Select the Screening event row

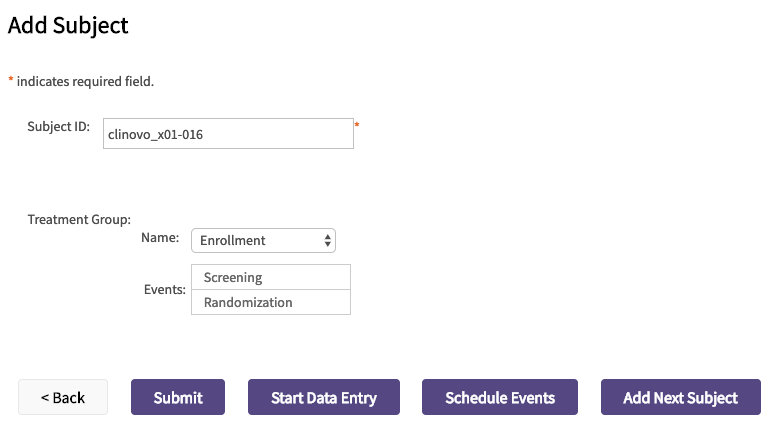point(270,277)
